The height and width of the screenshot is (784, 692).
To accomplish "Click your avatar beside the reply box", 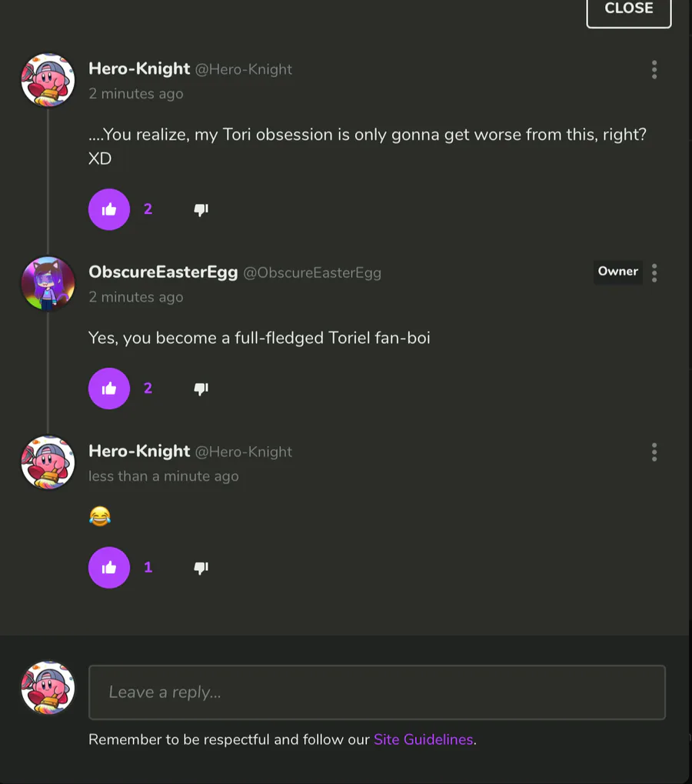I will (x=48, y=688).
